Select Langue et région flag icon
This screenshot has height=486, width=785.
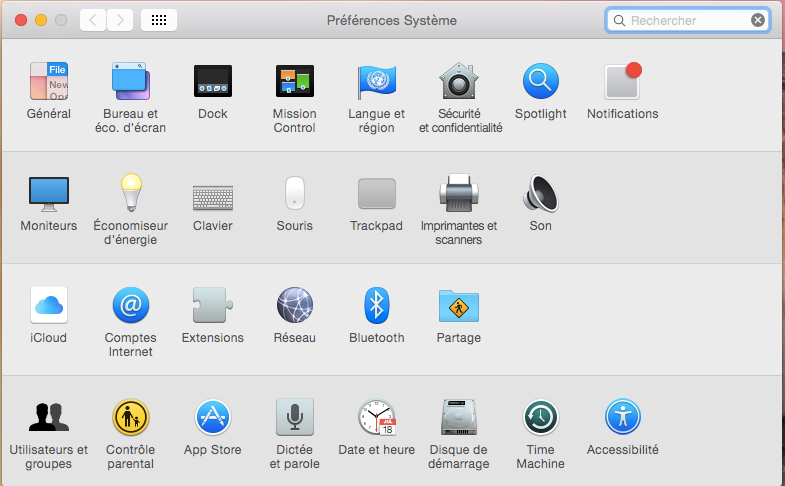click(x=376, y=81)
